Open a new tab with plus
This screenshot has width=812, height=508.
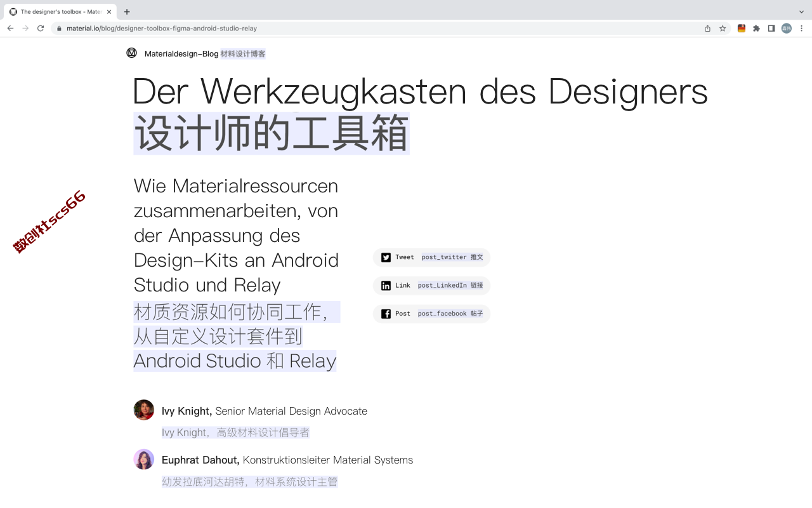click(127, 11)
